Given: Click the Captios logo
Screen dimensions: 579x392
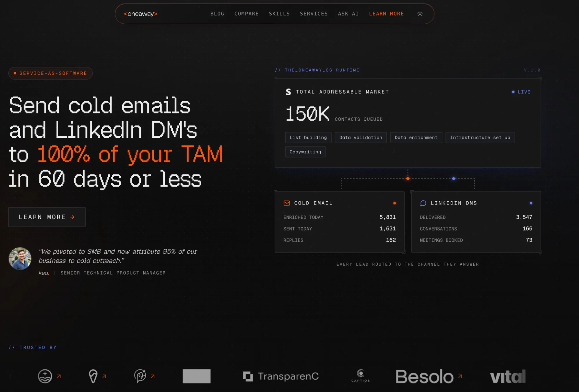Looking at the screenshot, I should pos(361,376).
